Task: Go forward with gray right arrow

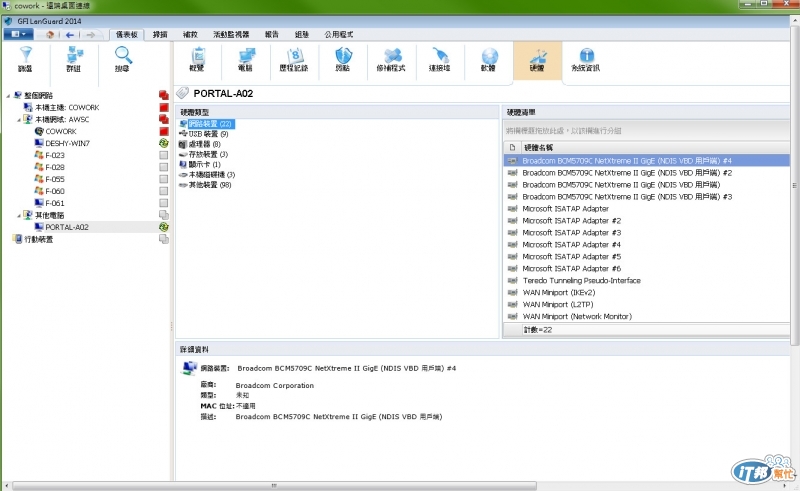Action: (x=90, y=35)
